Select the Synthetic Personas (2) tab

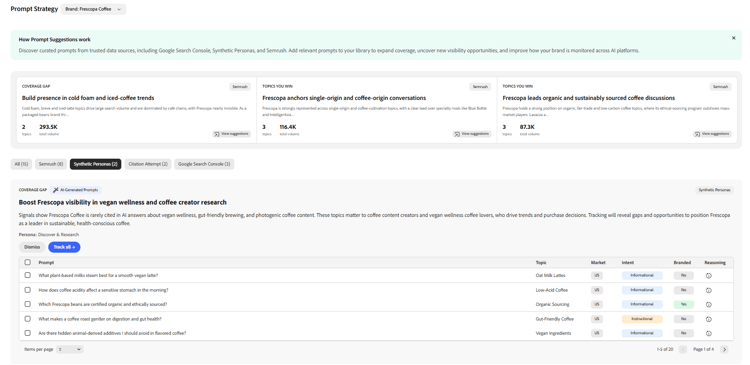(x=96, y=164)
